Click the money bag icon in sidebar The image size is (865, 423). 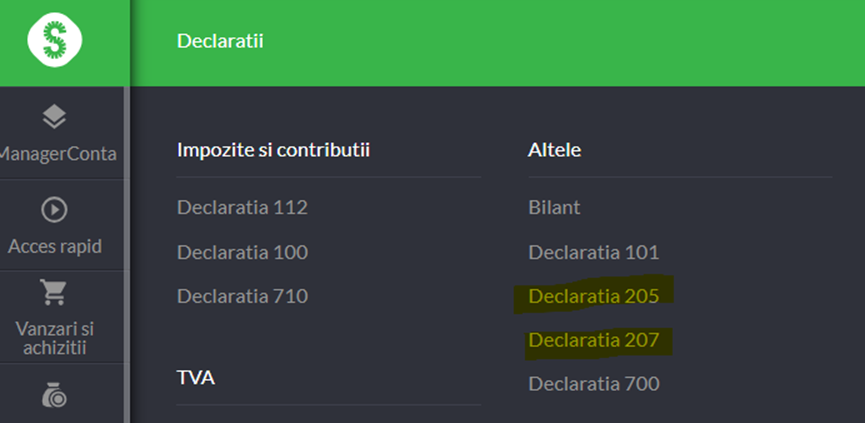[54, 395]
